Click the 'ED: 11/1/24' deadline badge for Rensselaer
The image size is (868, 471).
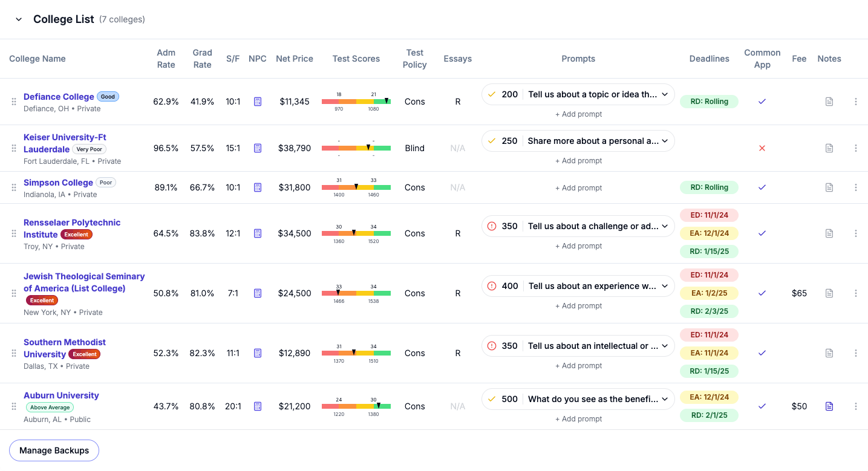coord(709,215)
